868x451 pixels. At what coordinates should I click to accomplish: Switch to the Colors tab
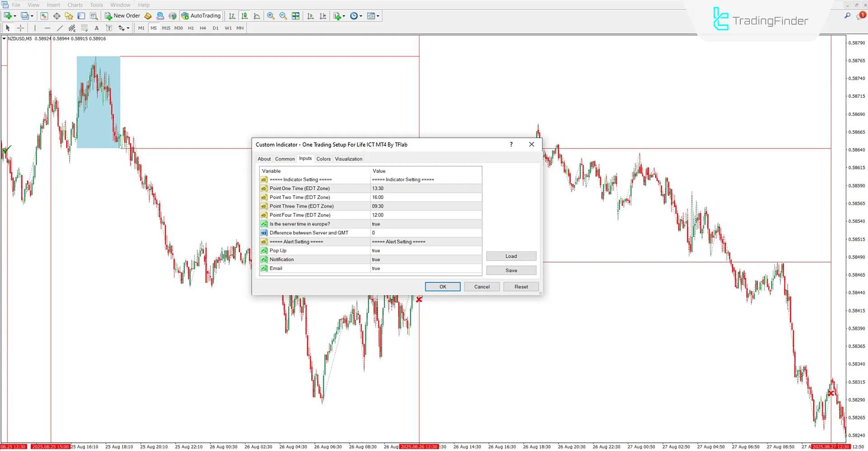[323, 158]
